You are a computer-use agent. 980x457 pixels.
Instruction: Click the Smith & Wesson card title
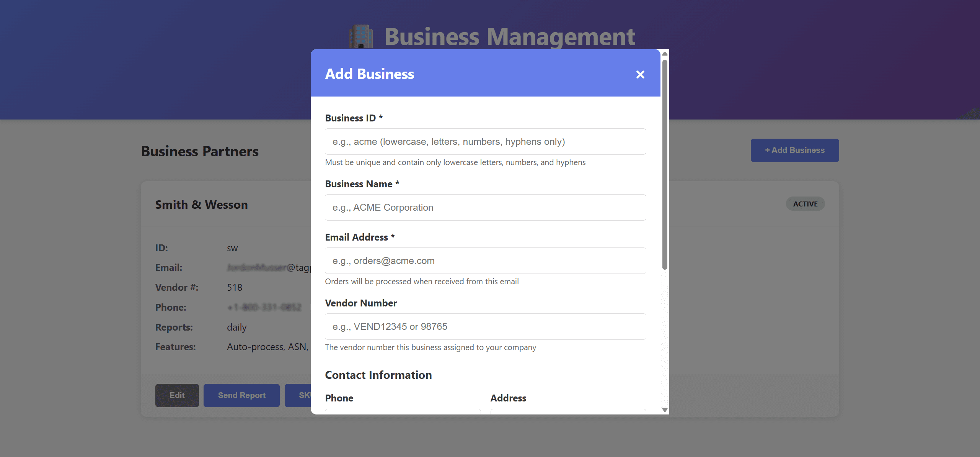201,205
